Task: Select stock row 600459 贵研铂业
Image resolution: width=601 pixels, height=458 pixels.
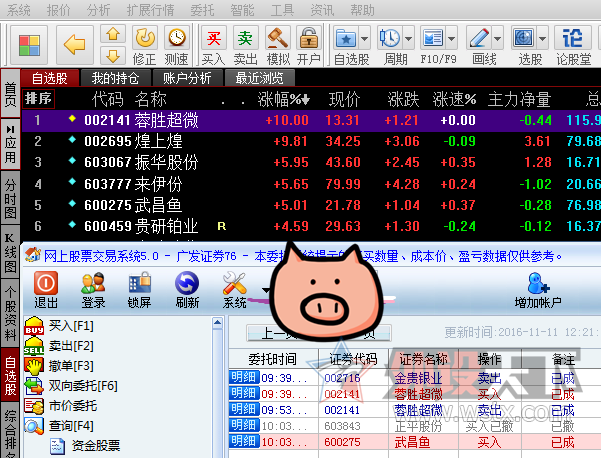Action: click(311, 226)
